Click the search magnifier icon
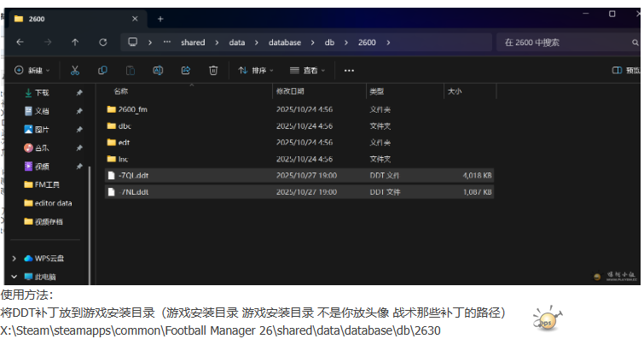Screen dimensions: 644x339 [635, 43]
